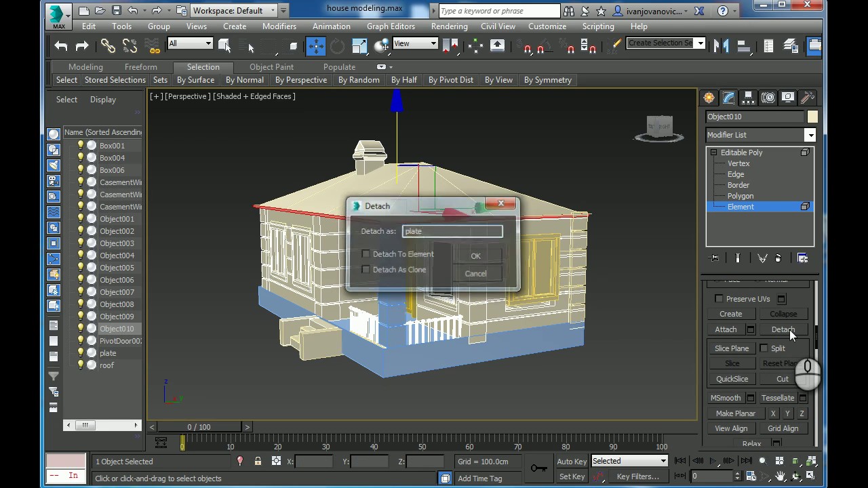This screenshot has width=868, height=488.
Task: Check Detach As Clone checkbox
Action: pos(366,270)
